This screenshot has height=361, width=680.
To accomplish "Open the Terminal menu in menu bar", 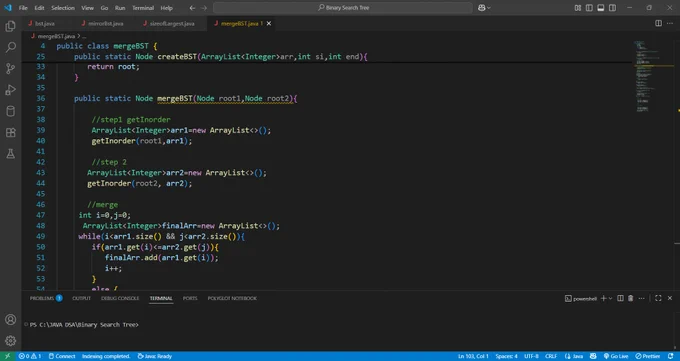I will pos(143,8).
